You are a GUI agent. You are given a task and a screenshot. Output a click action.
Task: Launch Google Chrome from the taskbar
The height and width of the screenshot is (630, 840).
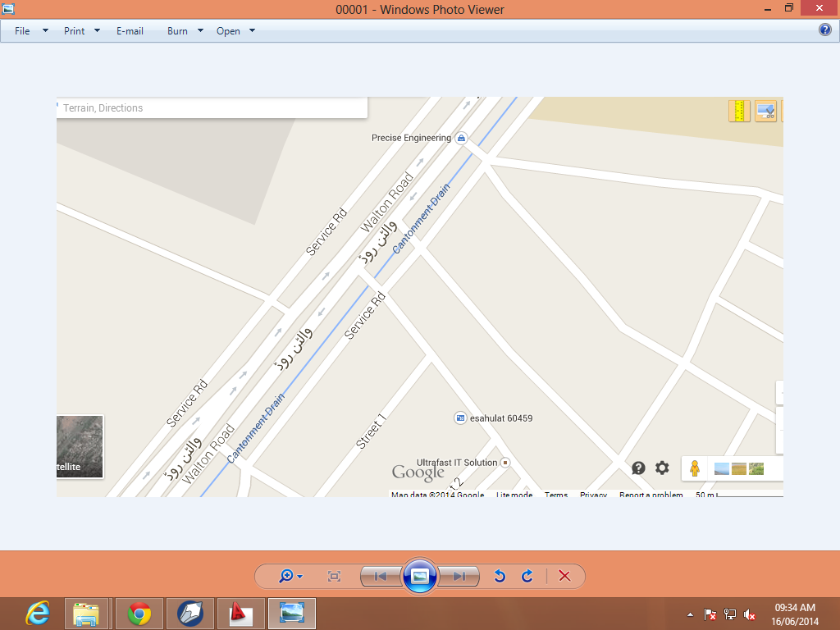(x=139, y=614)
